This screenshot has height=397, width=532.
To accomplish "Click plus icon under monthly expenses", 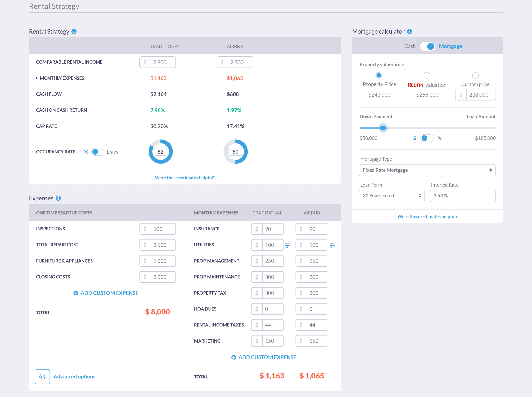I will click(233, 357).
